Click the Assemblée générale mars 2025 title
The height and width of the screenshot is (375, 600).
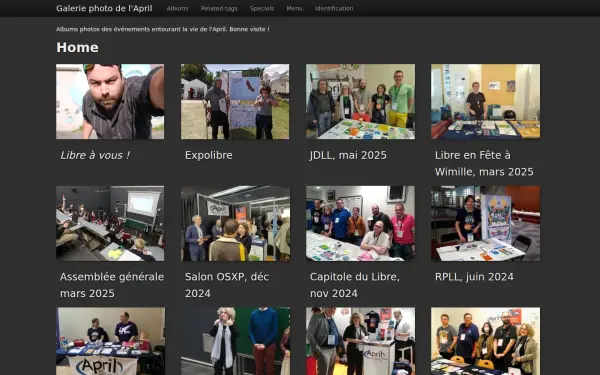(x=112, y=285)
